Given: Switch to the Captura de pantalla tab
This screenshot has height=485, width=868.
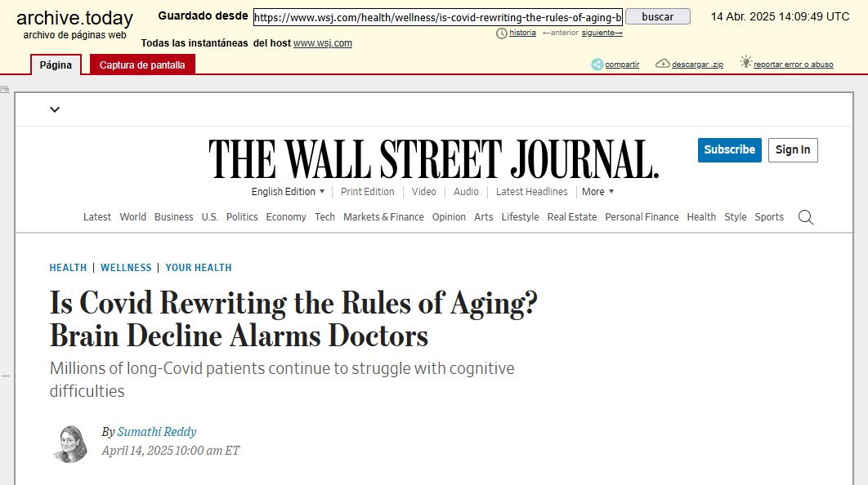Looking at the screenshot, I should point(142,65).
